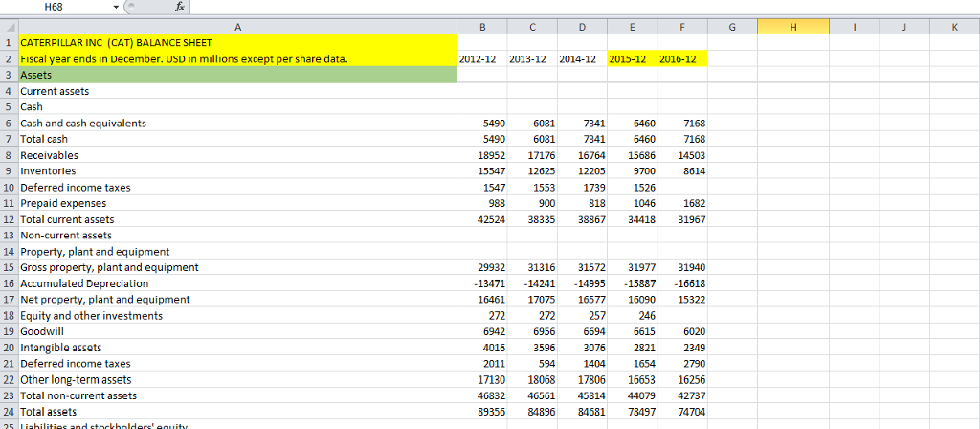
Task: Click the Receivables value 18952
Action: click(493, 155)
